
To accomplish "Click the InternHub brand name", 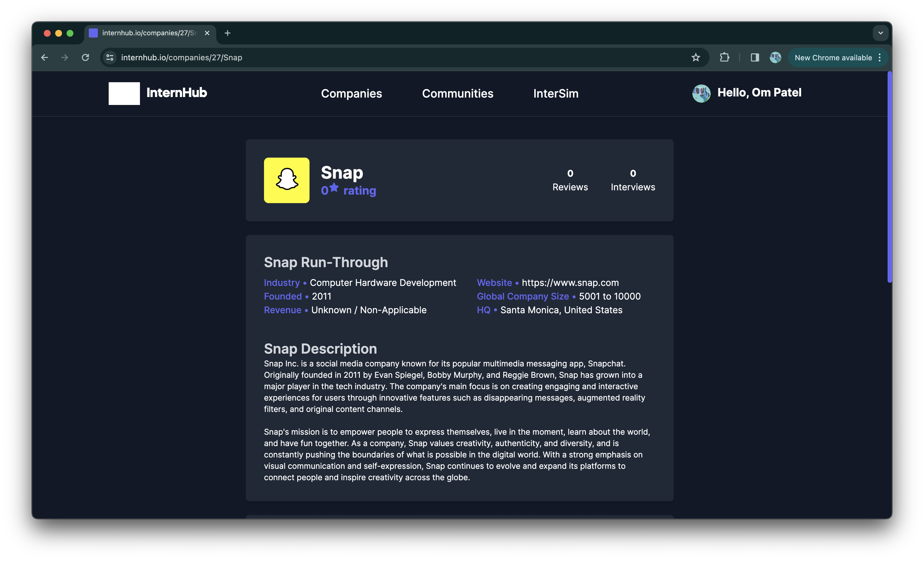I will 177,93.
